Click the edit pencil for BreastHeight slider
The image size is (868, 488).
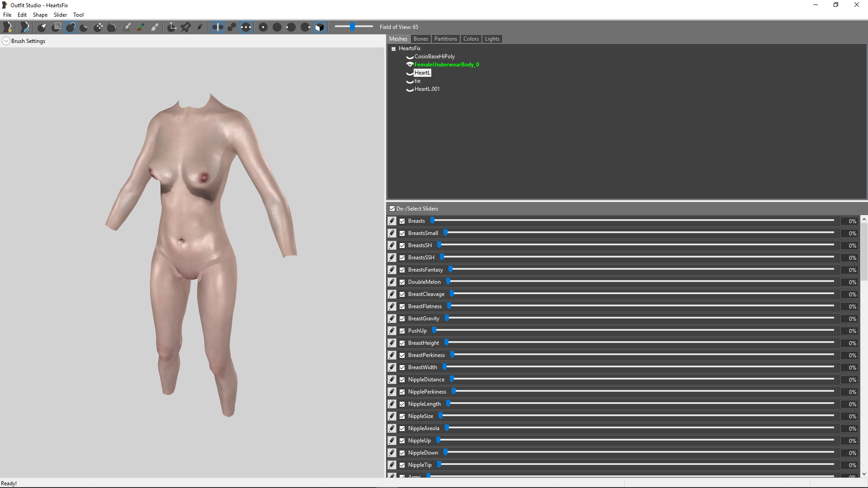coord(392,343)
